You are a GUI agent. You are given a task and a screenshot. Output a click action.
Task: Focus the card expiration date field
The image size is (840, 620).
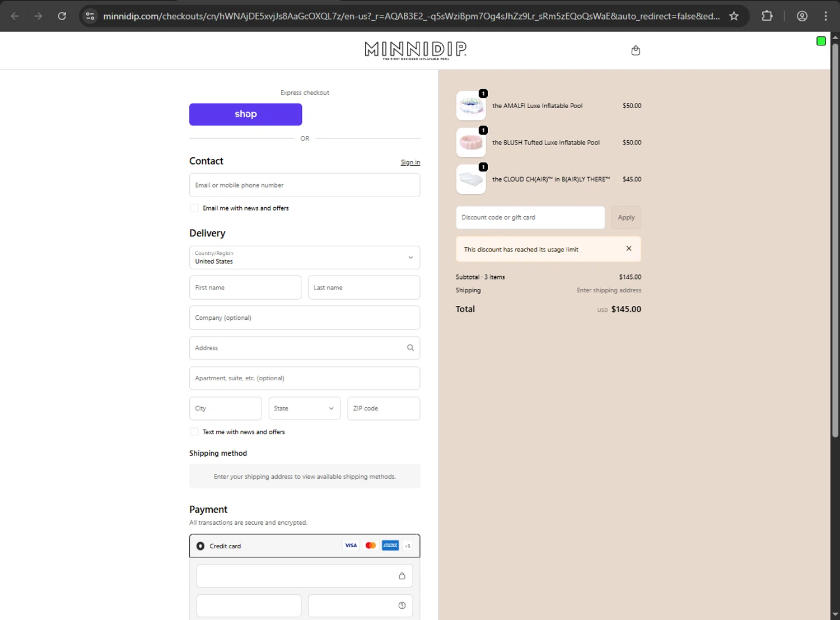coord(249,605)
